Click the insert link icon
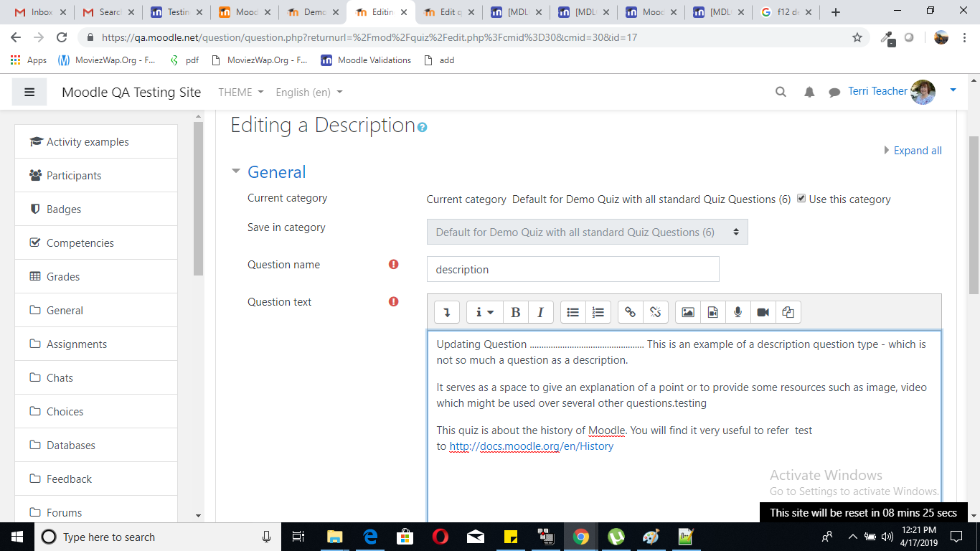This screenshot has height=551, width=980. pos(630,312)
